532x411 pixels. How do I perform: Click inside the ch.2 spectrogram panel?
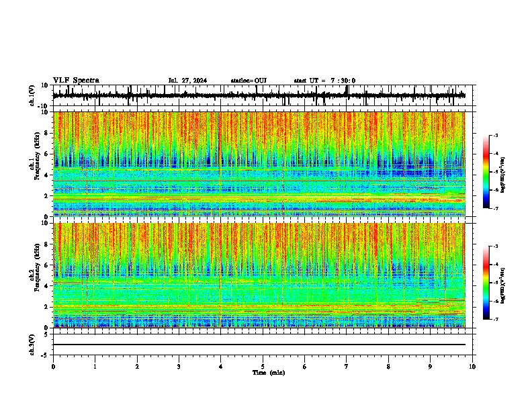[x=259, y=275]
